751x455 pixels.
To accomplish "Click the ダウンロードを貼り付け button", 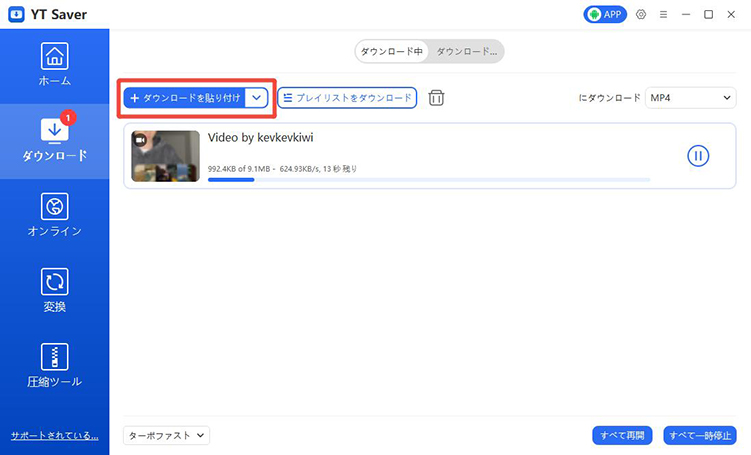I will (x=185, y=98).
